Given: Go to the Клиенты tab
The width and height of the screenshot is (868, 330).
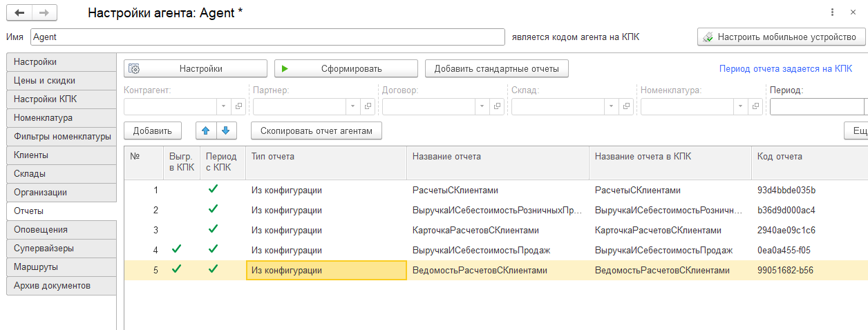Looking at the screenshot, I should [x=61, y=155].
